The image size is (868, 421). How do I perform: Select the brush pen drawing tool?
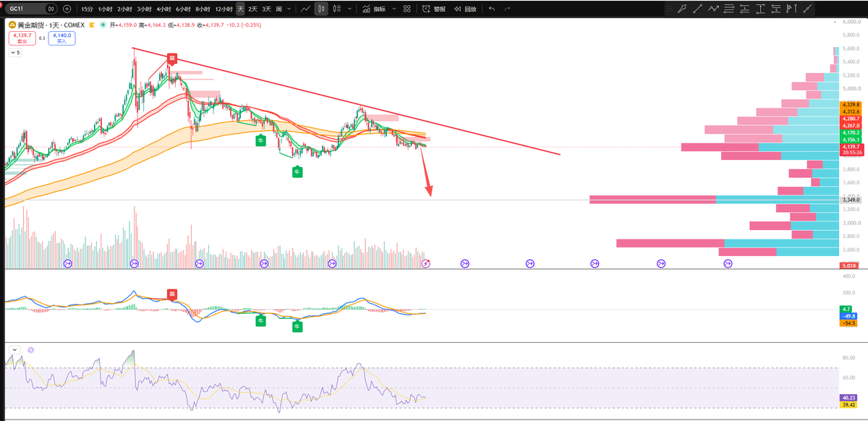pyautogui.click(x=682, y=9)
